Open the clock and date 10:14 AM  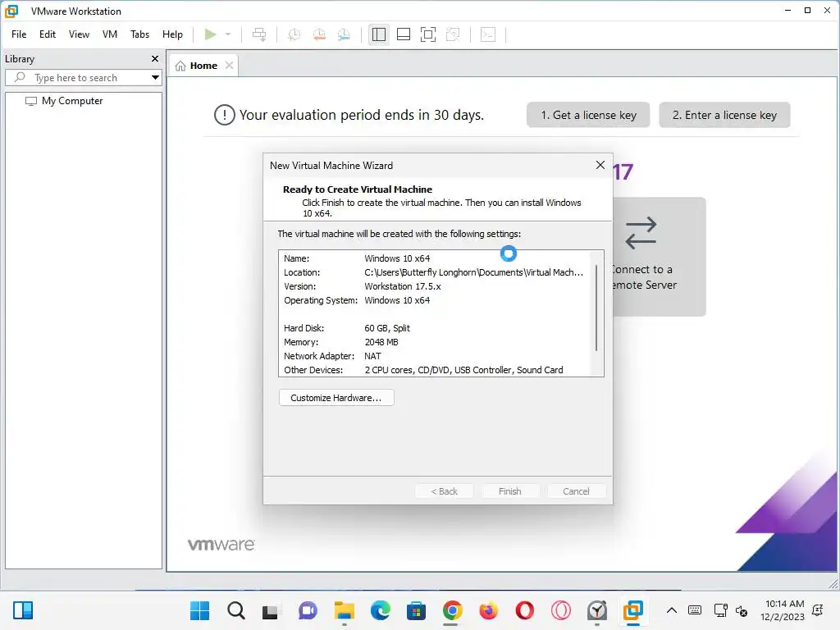click(x=782, y=610)
